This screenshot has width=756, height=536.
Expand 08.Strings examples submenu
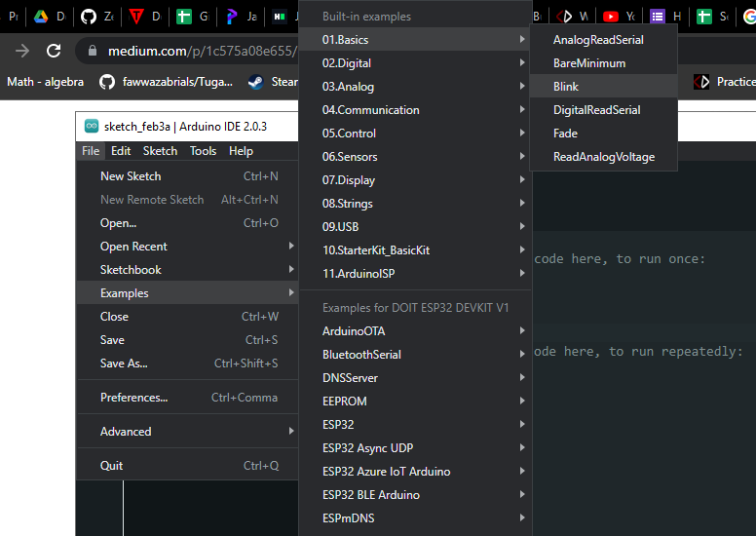pos(415,204)
